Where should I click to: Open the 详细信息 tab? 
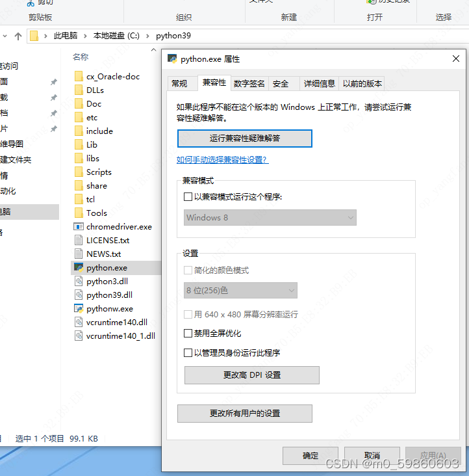pos(319,83)
